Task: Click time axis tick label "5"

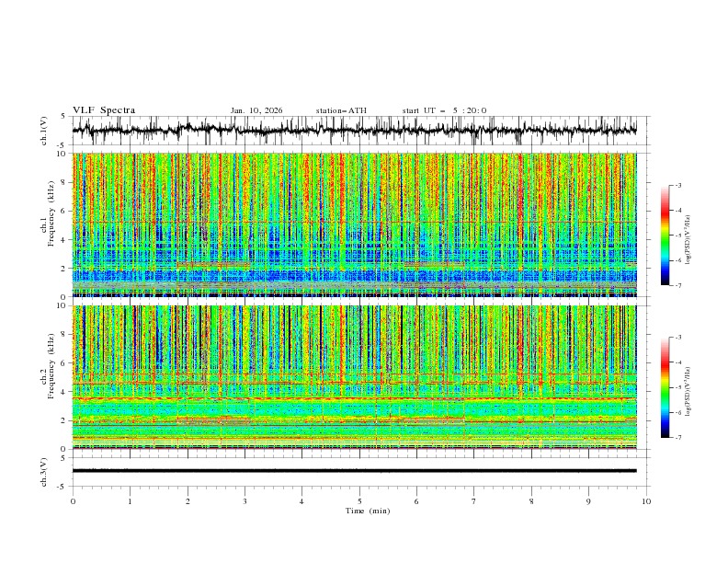Action: click(359, 501)
